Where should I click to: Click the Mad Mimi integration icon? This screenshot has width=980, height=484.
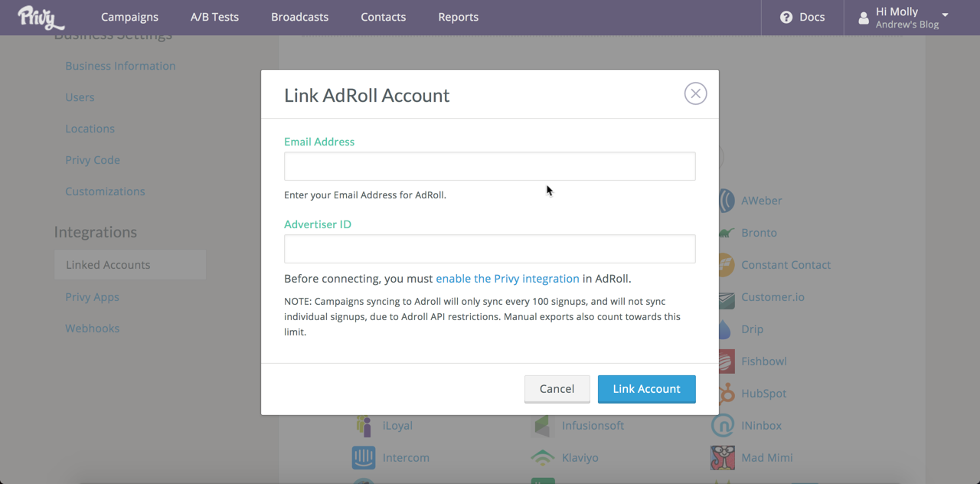click(x=722, y=457)
